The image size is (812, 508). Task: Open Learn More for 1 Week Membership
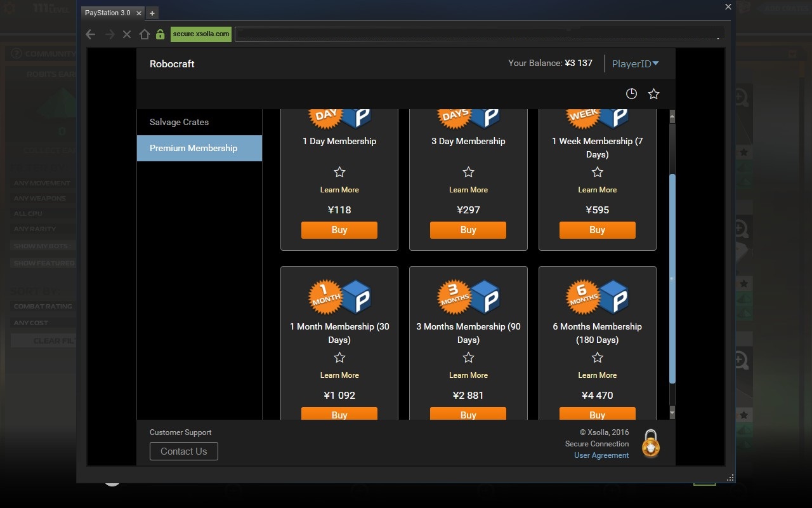(x=598, y=190)
